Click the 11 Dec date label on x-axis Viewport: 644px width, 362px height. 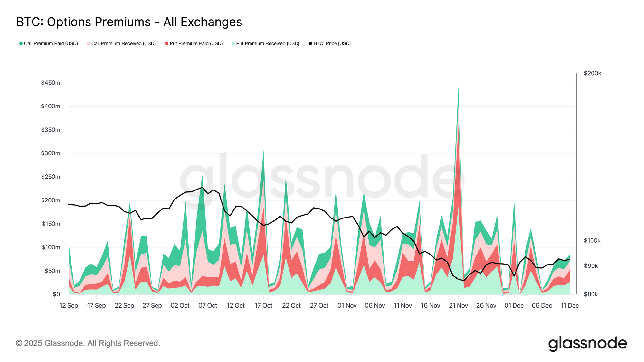(x=570, y=306)
